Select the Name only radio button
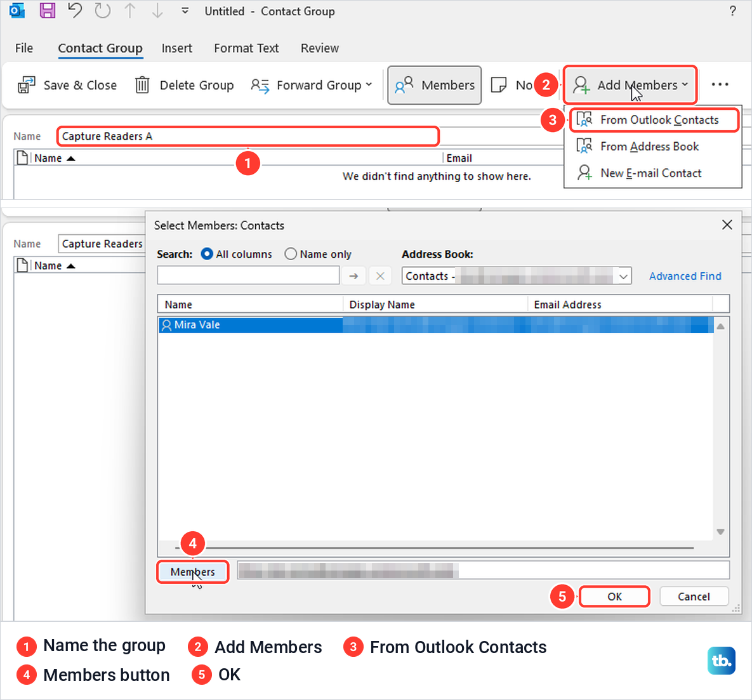The height and width of the screenshot is (700, 752). [291, 254]
